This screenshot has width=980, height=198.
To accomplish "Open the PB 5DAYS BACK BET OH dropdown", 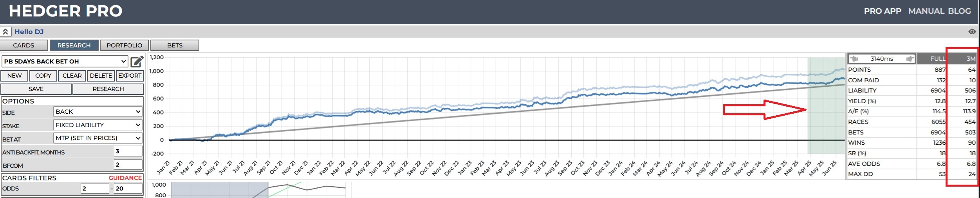I will tap(65, 62).
